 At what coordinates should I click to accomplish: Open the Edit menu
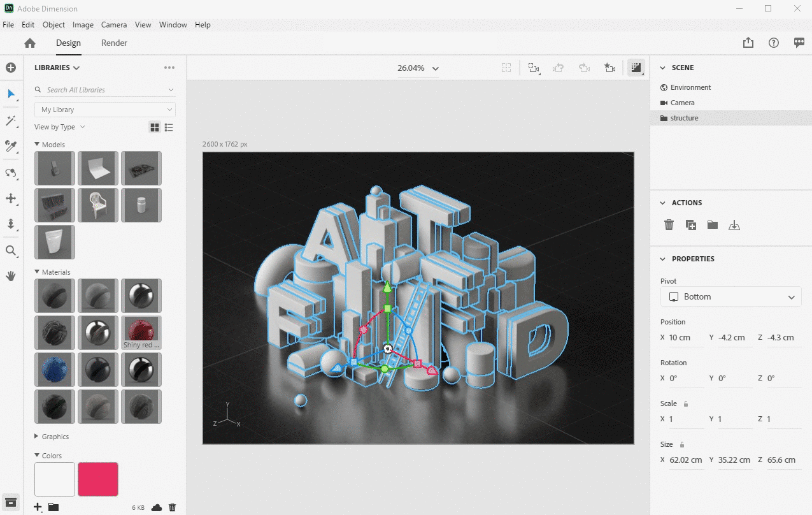click(x=28, y=25)
